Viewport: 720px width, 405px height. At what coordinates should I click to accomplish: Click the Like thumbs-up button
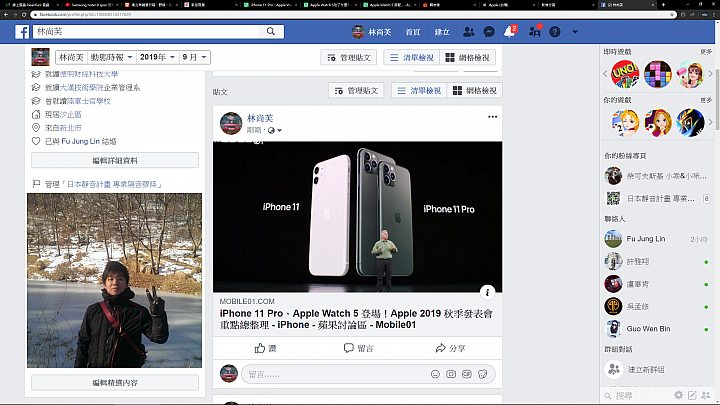[x=265, y=348]
